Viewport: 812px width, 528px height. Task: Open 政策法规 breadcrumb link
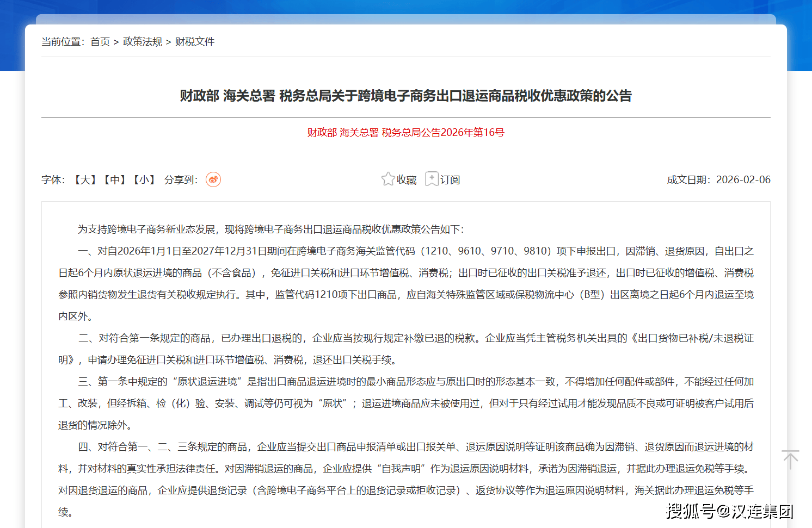pos(143,42)
